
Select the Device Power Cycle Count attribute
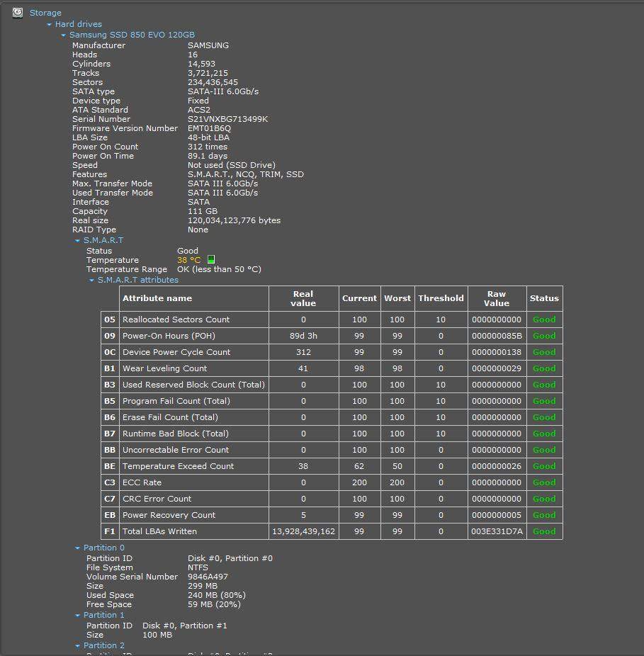pyautogui.click(x=176, y=352)
